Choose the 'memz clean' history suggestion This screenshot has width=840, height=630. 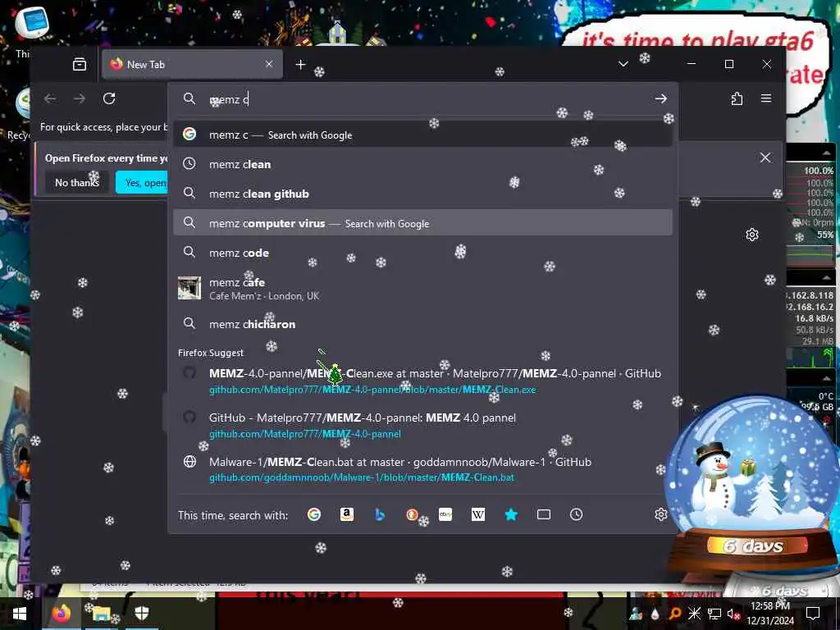(422, 164)
